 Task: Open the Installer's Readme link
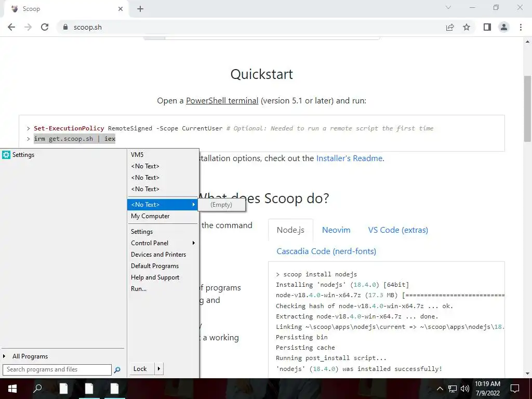pyautogui.click(x=350, y=158)
